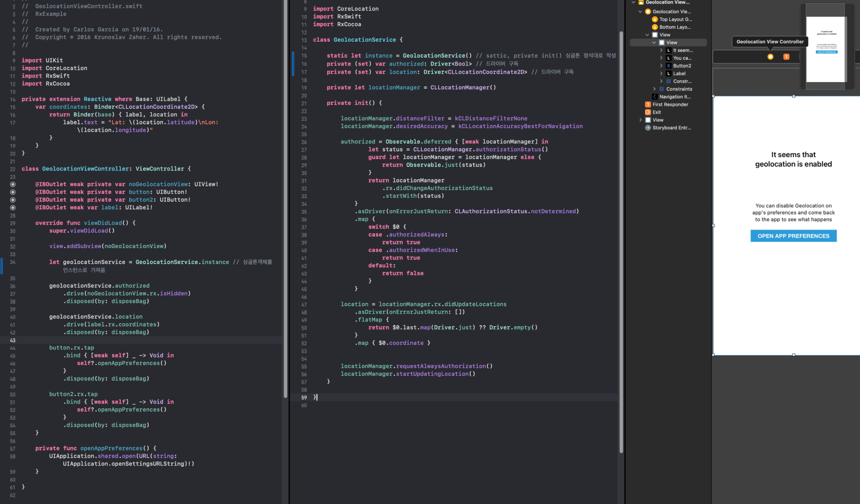
Task: Expand the Constraints group under View
Action: click(654, 89)
